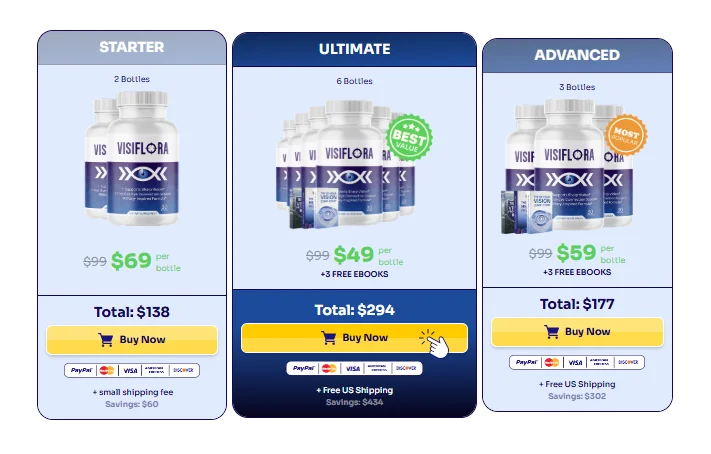The height and width of the screenshot is (454, 711).
Task: Click the green Best Value badge
Action: tap(409, 138)
